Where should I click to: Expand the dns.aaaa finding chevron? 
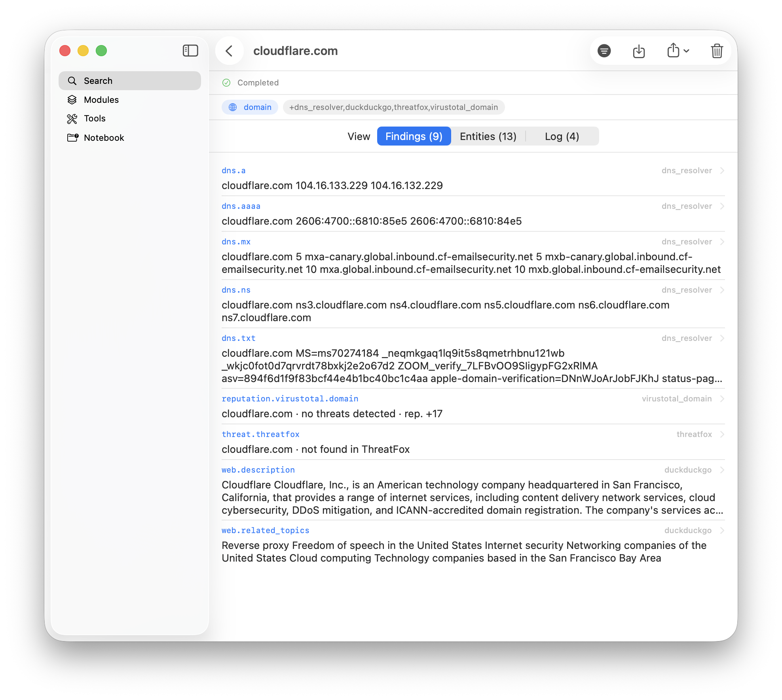click(722, 206)
